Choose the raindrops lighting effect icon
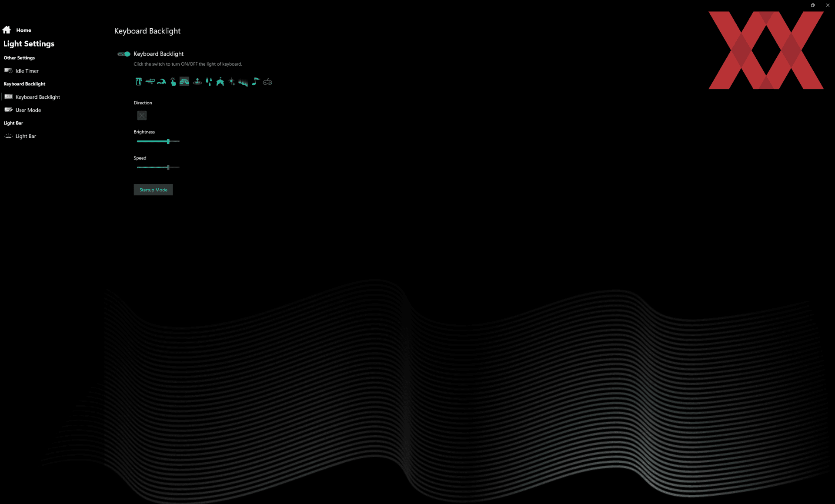This screenshot has height=504, width=835. (209, 82)
